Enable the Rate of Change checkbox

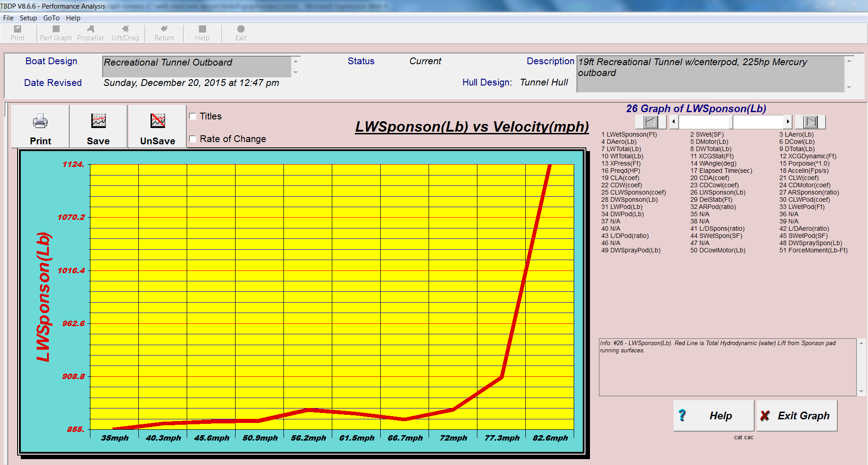click(x=193, y=139)
